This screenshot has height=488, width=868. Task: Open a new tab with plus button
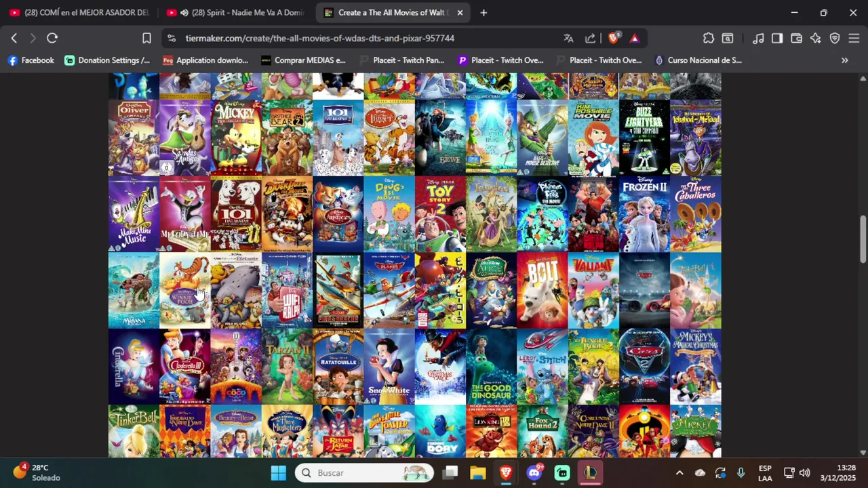point(484,12)
